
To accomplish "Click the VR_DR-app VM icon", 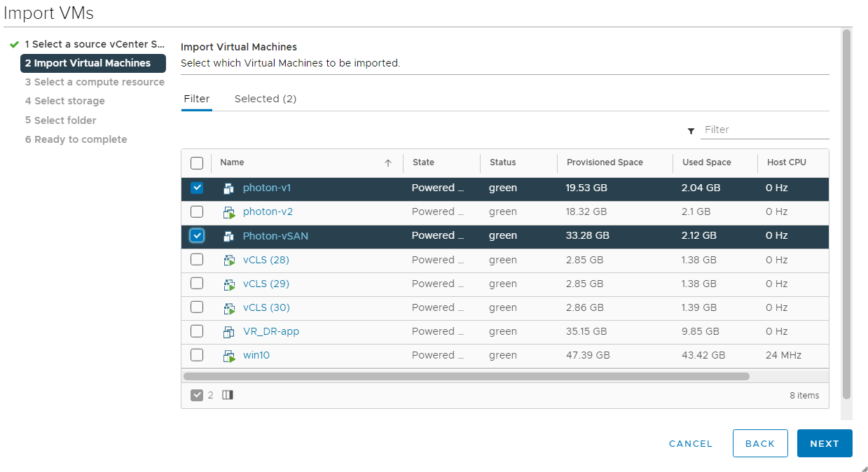I will 228,332.
